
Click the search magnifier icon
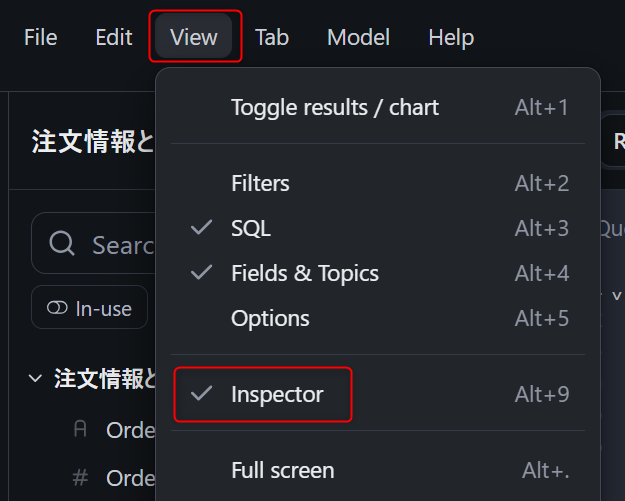[62, 244]
